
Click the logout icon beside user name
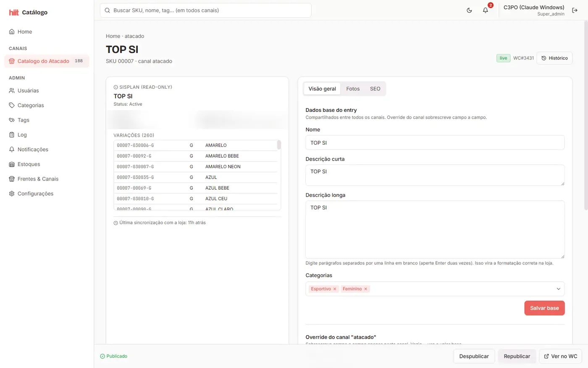click(x=575, y=10)
